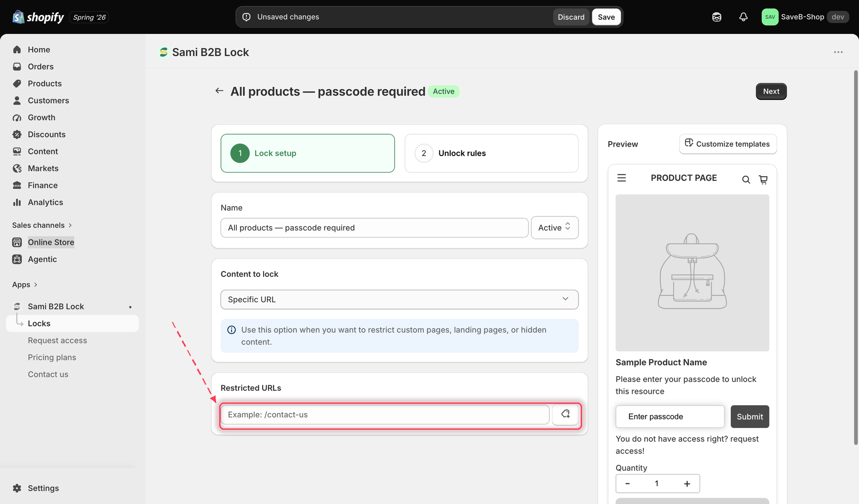
Task: Open the Sidekick assistant icon
Action: (x=717, y=17)
